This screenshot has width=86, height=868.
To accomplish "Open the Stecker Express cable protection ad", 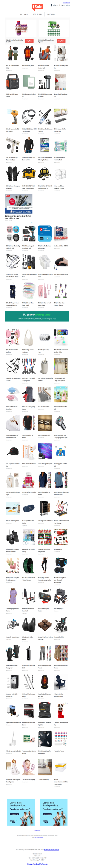I will tap(19, 207).
